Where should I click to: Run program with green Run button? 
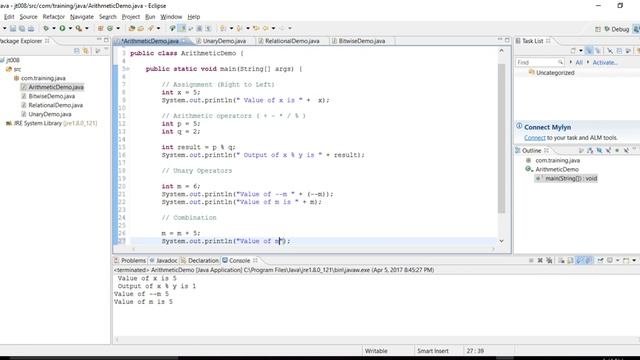[x=62, y=29]
